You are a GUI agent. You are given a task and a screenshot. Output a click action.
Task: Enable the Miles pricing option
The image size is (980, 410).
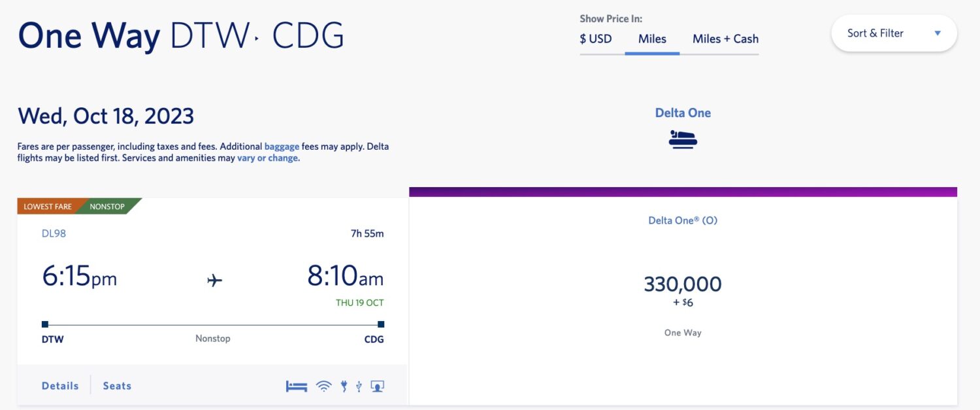click(651, 39)
